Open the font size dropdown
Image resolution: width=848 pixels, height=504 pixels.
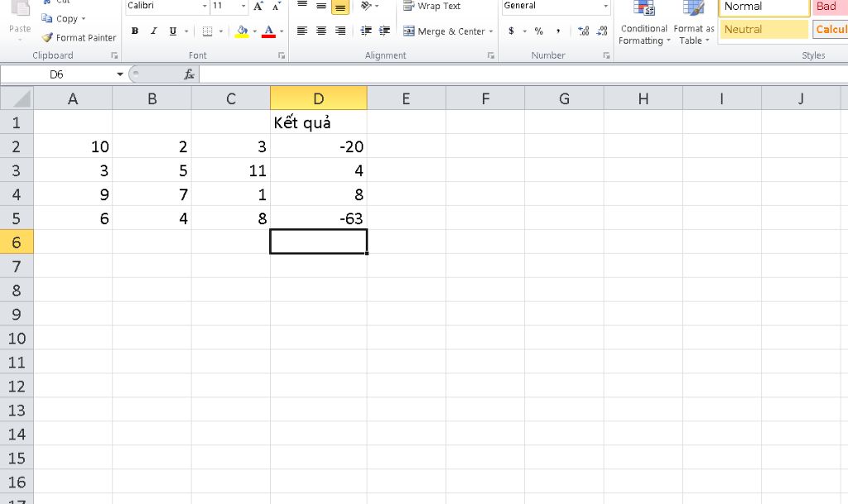click(243, 6)
